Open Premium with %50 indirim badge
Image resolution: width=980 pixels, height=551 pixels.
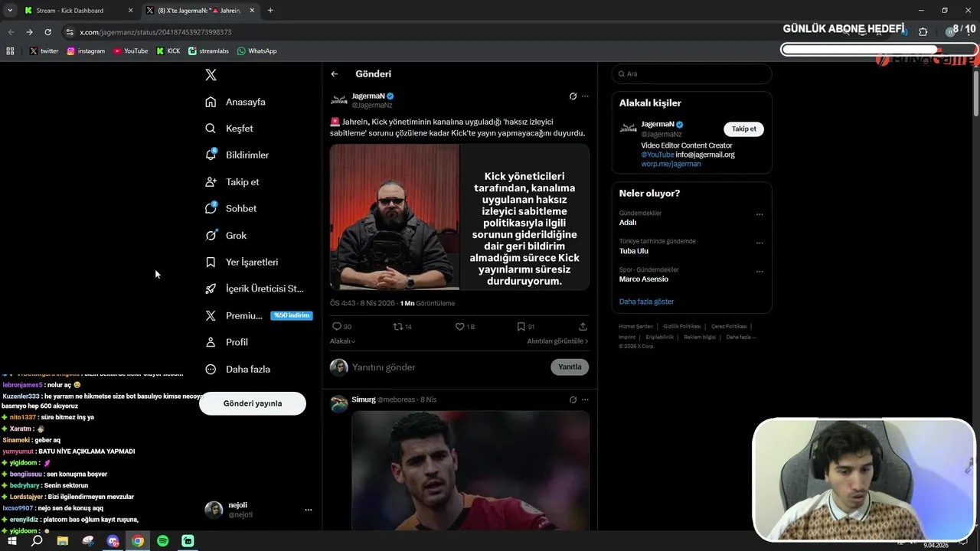[x=259, y=315]
